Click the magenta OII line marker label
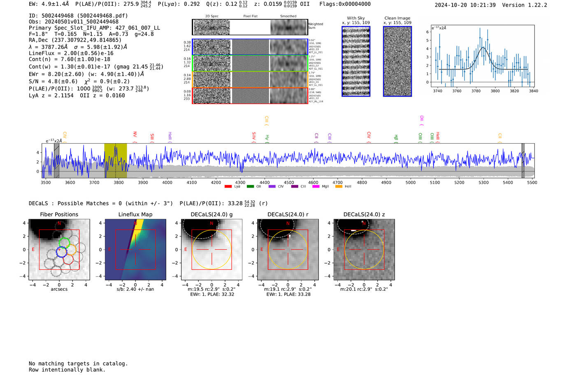The height and width of the screenshot is (392, 576). (422, 121)
